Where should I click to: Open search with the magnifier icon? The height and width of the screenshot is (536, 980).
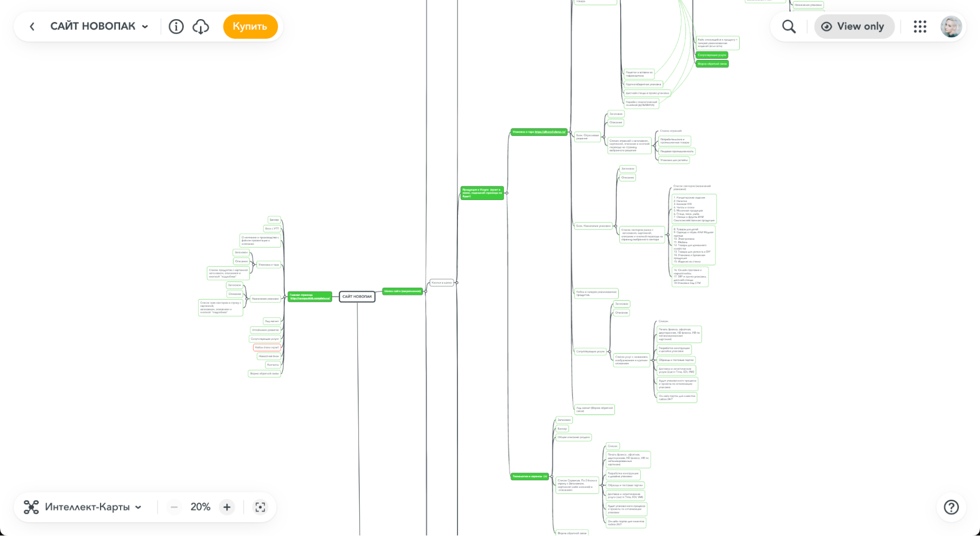pos(789,26)
